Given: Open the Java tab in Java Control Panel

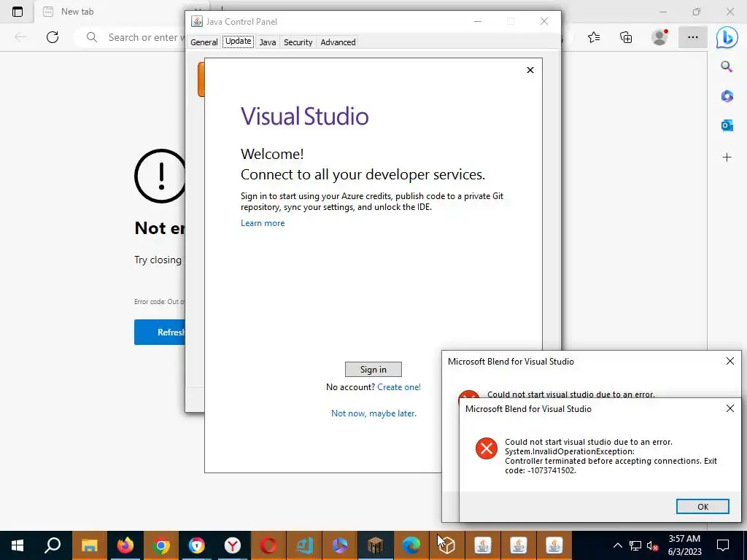Looking at the screenshot, I should (x=267, y=42).
